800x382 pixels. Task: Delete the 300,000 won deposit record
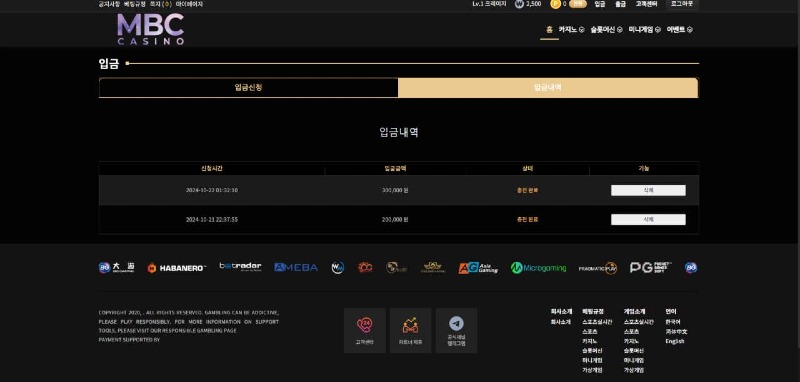(x=648, y=190)
